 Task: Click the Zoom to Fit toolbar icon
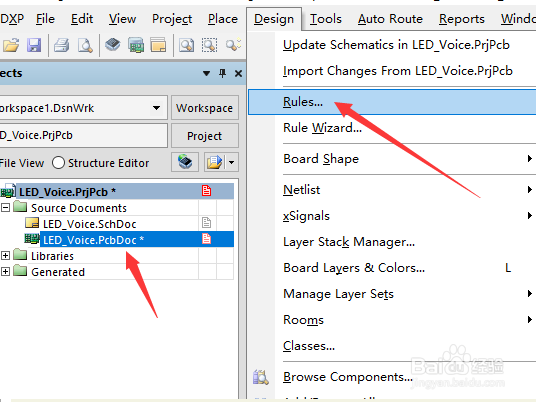(187, 45)
